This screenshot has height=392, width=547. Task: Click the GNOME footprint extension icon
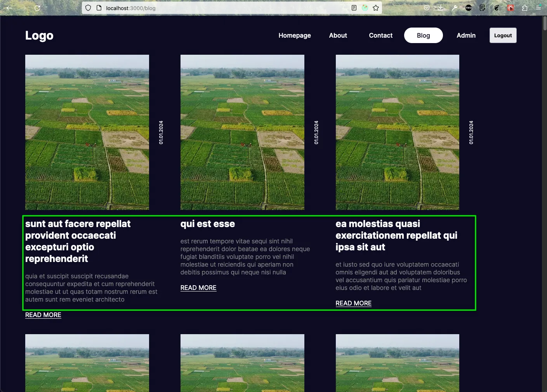(497, 8)
